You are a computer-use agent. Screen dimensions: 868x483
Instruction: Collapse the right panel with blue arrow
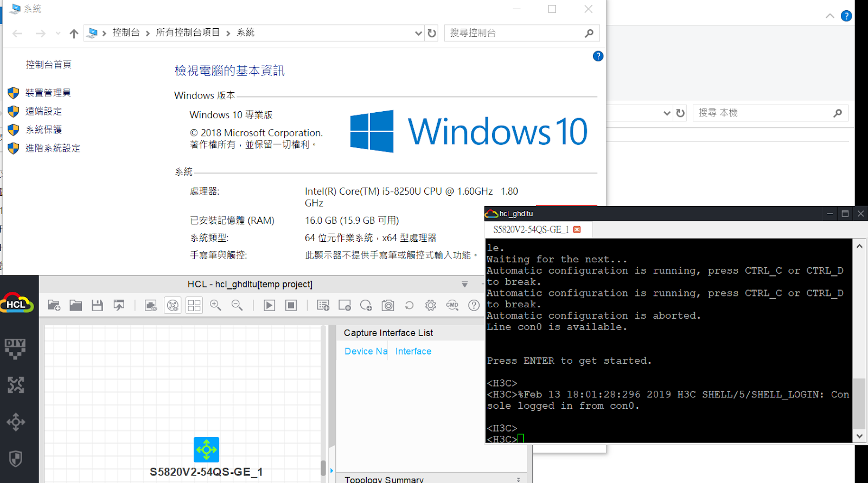point(331,471)
